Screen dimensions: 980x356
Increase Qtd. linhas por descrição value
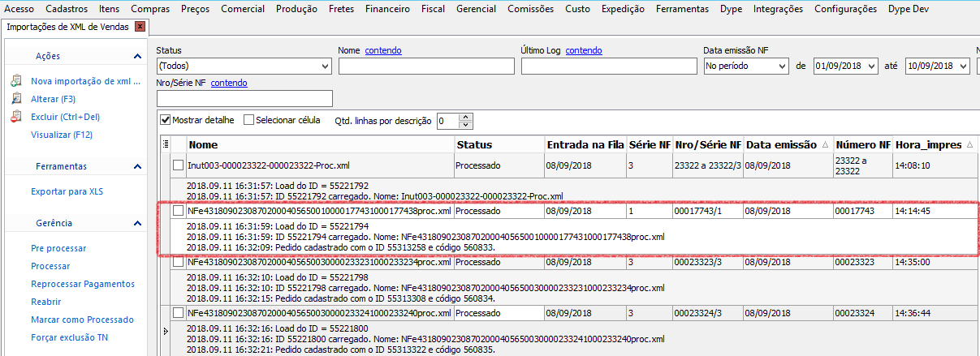(x=465, y=117)
